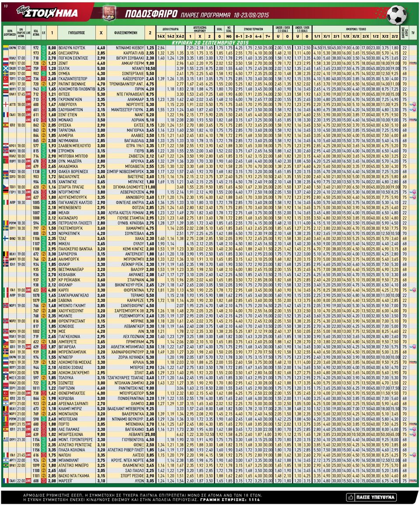Click the team name ΠΑΡΤΙΖΑΝ

pyautogui.click(x=67, y=388)
